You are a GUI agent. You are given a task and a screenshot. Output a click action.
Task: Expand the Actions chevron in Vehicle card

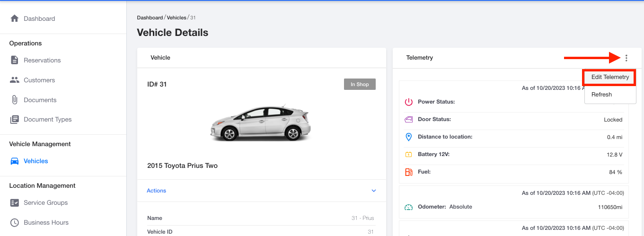374,191
